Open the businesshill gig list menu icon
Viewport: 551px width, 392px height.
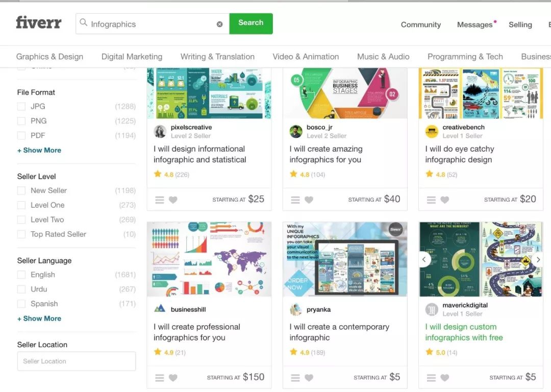coord(160,378)
